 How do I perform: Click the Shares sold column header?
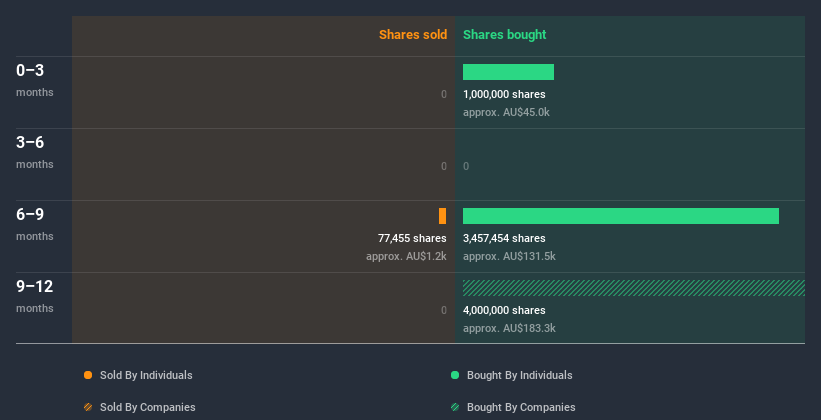(x=413, y=35)
